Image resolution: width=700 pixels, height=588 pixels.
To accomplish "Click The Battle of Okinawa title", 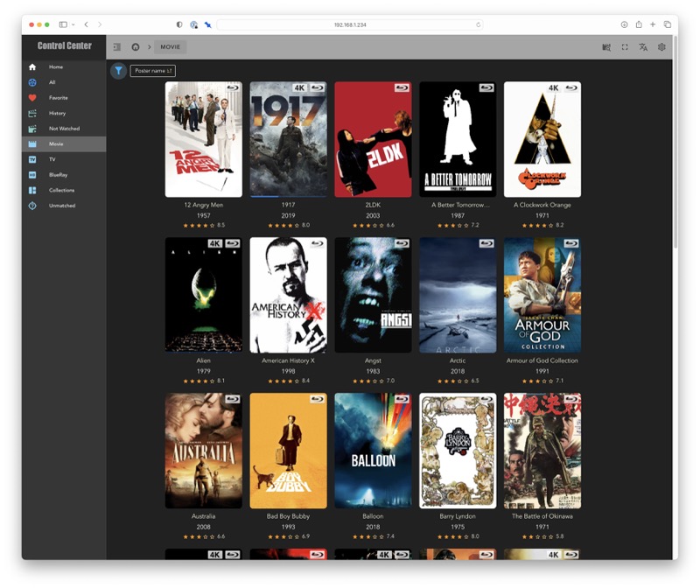I will 542,516.
